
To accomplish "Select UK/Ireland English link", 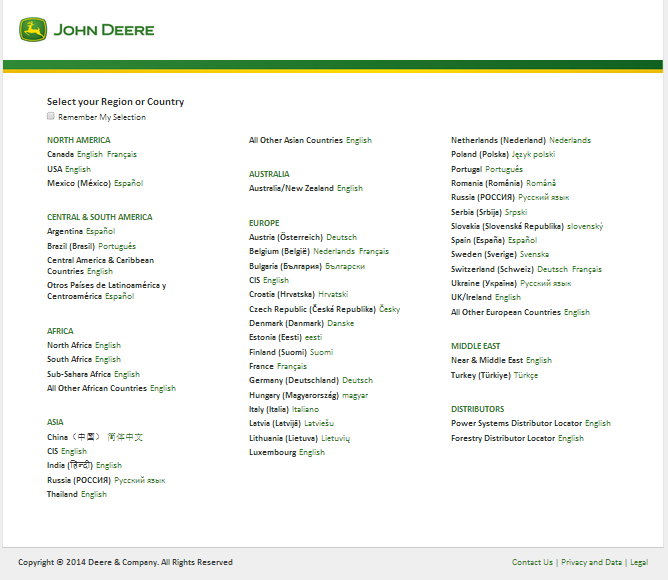I will point(508,297).
